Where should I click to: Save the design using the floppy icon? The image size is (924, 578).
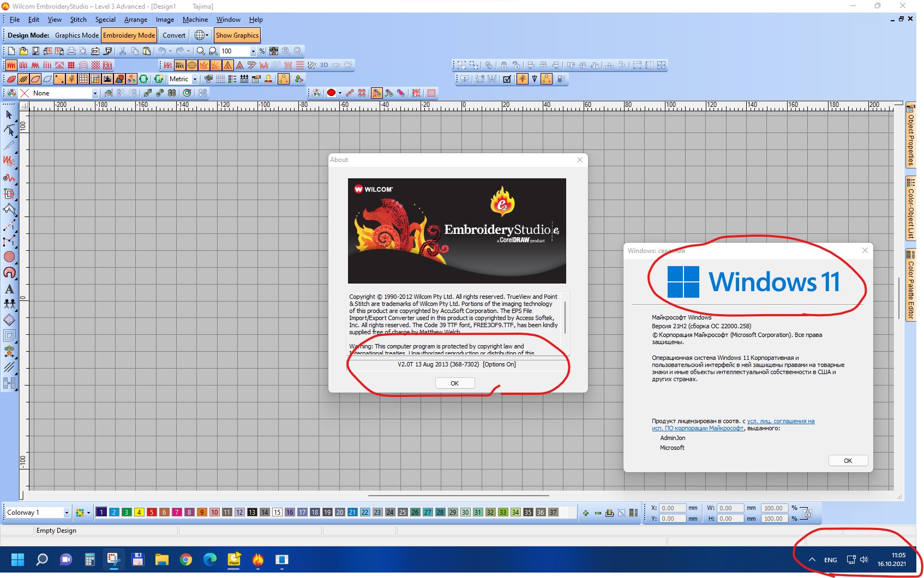coord(35,51)
